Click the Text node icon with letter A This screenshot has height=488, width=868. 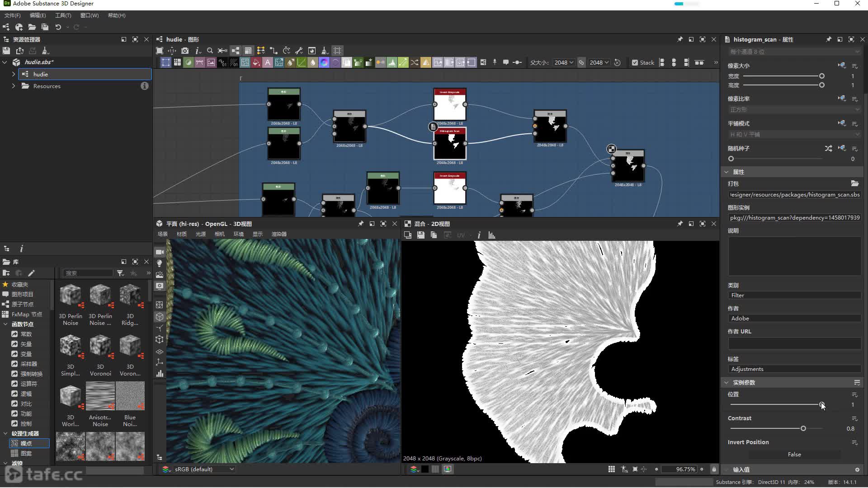(x=268, y=63)
